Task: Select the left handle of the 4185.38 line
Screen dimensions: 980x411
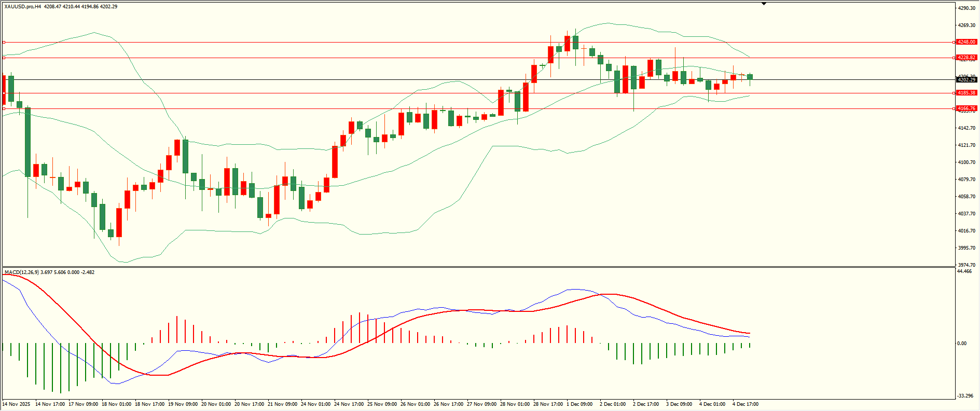Action: pos(4,93)
